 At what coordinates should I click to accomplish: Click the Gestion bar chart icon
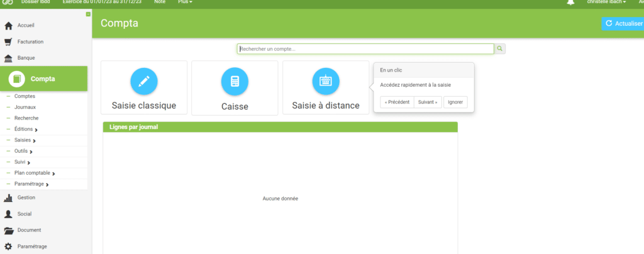click(x=8, y=198)
